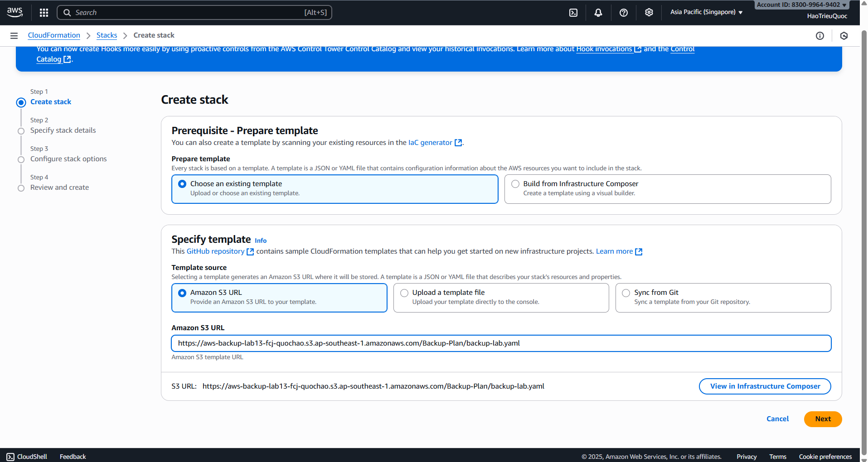868x462 pixels.
Task: Open the help question mark menu
Action: pos(624,13)
